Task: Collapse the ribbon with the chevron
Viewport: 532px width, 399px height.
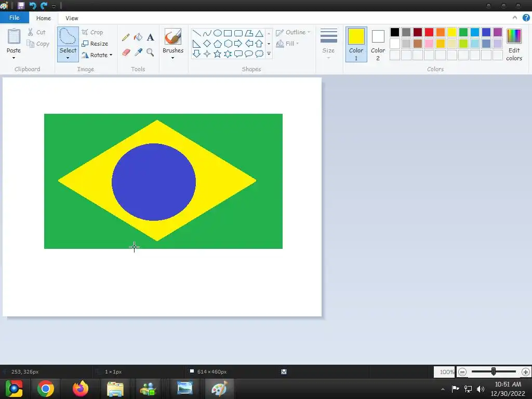Action: (x=515, y=18)
